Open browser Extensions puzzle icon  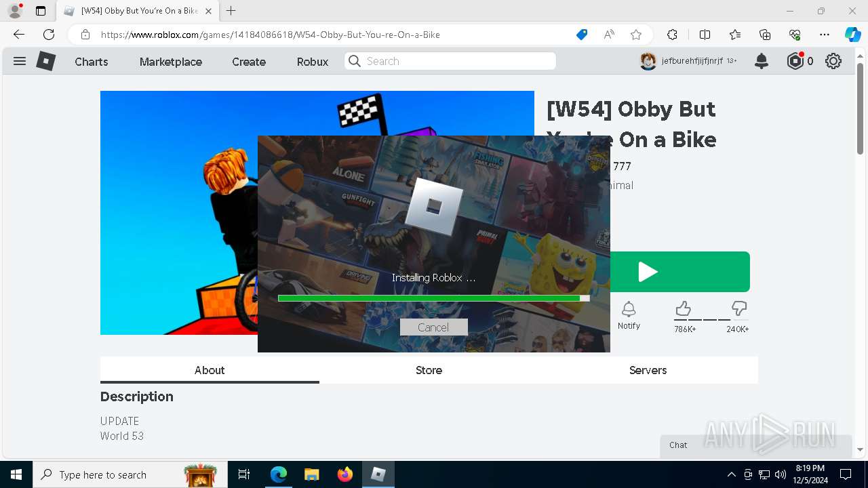(672, 35)
